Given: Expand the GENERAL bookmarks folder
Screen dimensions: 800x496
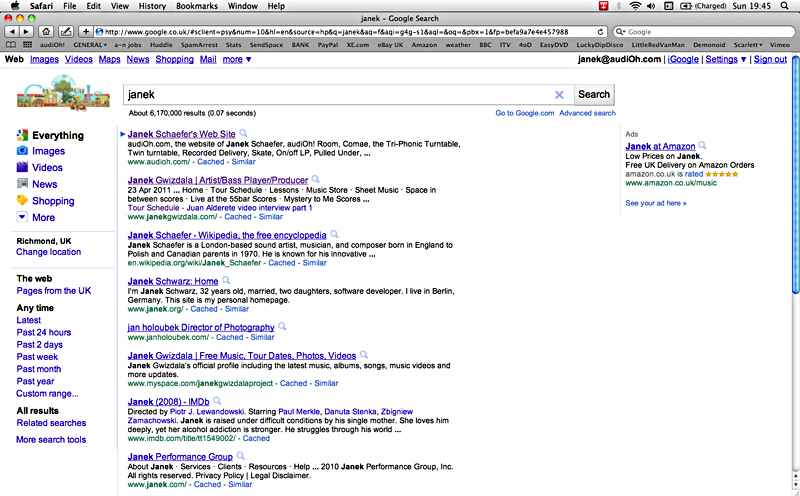Looking at the screenshot, I should (x=93, y=45).
